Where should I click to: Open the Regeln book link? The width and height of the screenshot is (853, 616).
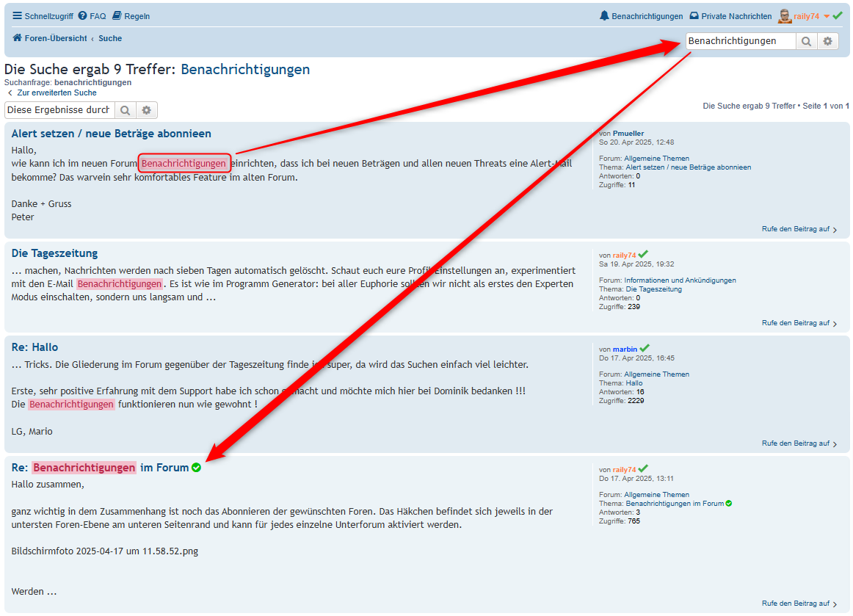pyautogui.click(x=131, y=16)
